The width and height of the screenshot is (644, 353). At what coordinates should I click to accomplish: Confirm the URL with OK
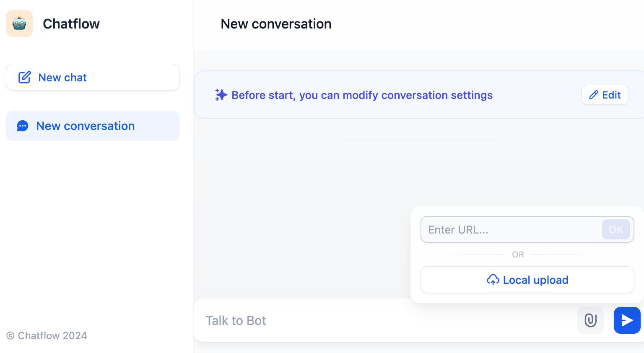(615, 230)
